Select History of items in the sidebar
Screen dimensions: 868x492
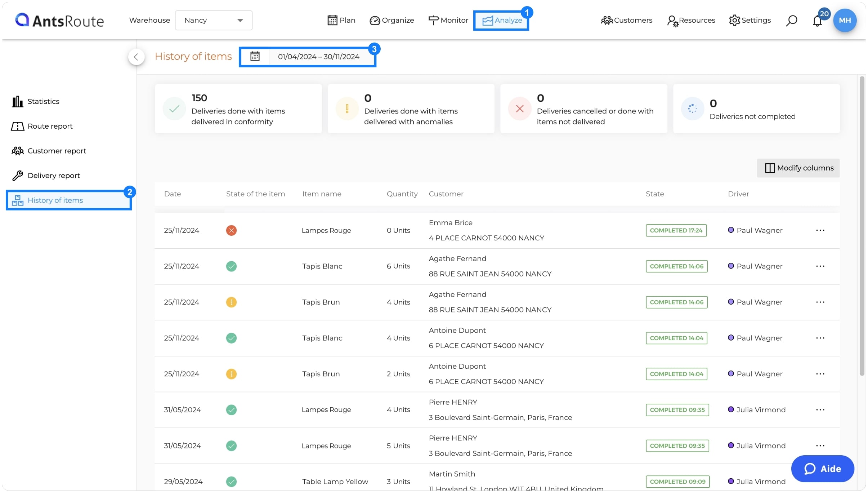click(x=69, y=200)
